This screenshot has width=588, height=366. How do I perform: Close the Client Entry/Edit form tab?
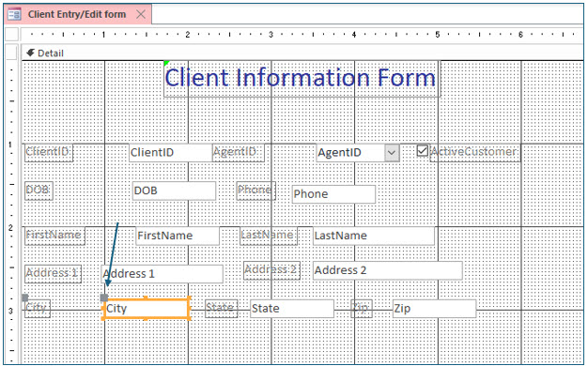pyautogui.click(x=141, y=14)
